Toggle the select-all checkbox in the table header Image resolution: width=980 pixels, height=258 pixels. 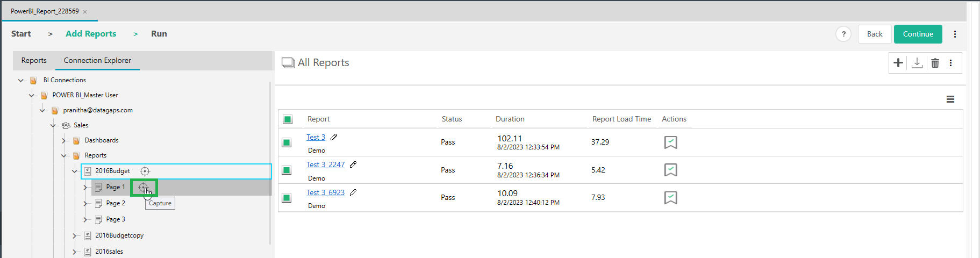click(288, 119)
